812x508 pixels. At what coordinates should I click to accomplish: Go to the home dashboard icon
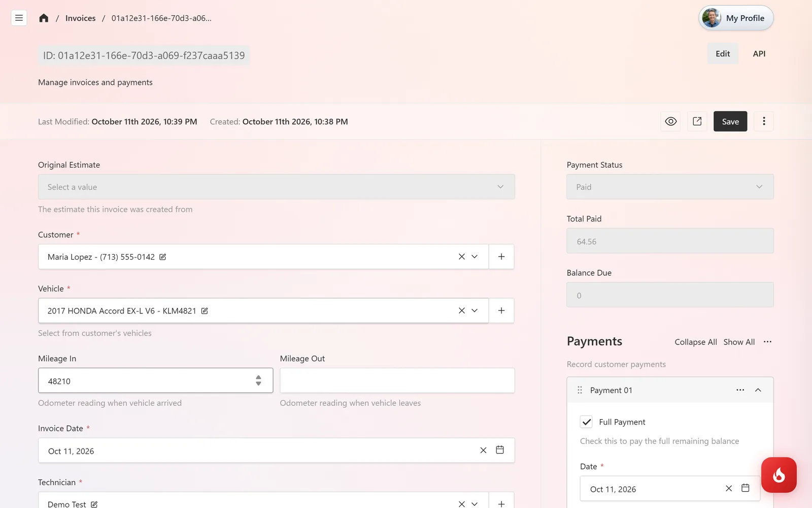[x=44, y=18]
